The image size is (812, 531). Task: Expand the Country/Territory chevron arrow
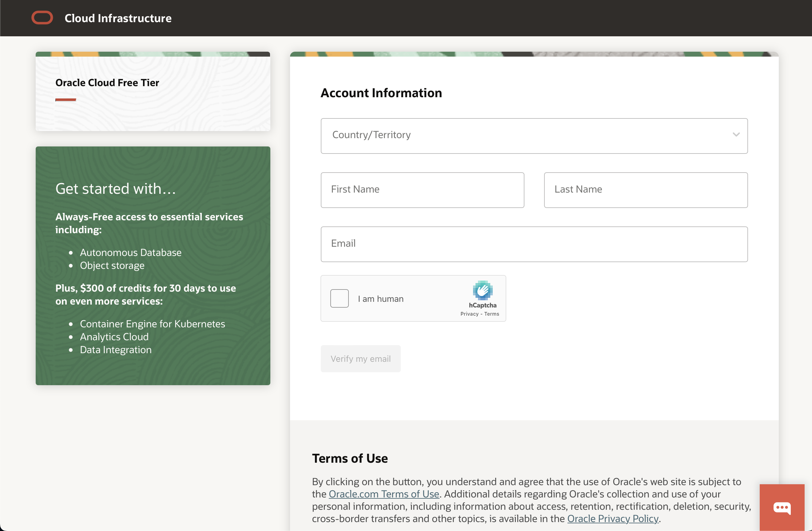[736, 134]
